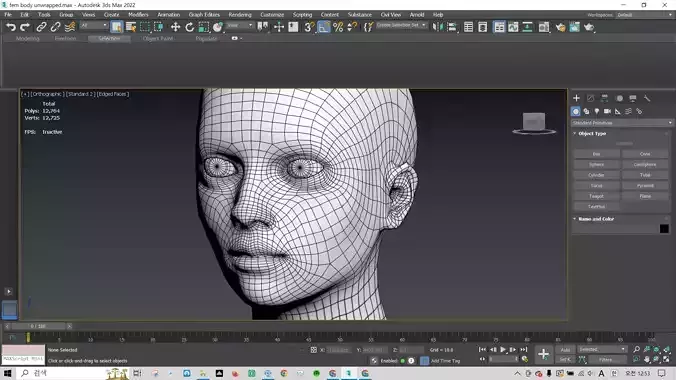This screenshot has height=380, width=676.
Task: Open Create Selection Set dropdown
Action: [401, 25]
